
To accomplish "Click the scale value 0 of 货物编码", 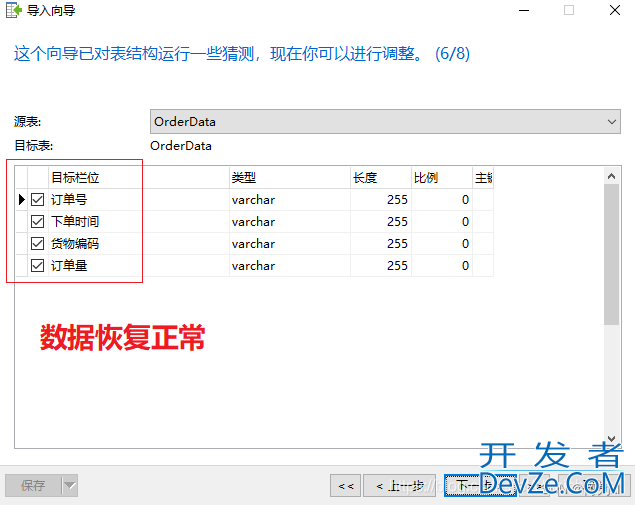I will pos(442,243).
